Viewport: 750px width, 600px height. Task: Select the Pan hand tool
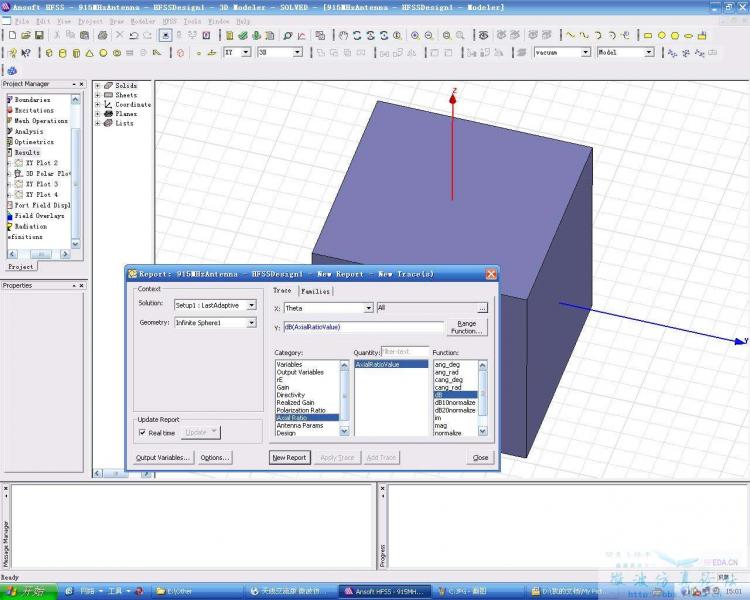pos(343,35)
